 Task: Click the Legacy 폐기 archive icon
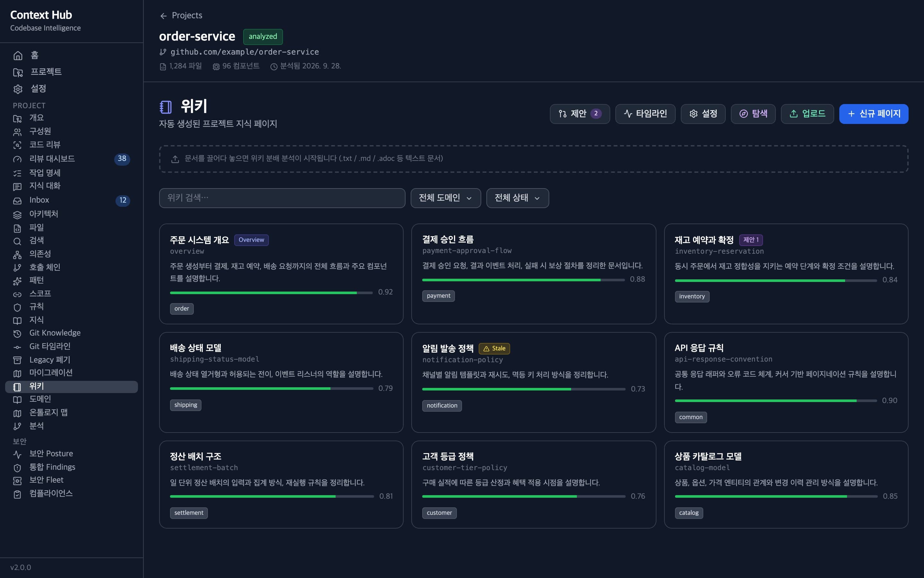[17, 360]
